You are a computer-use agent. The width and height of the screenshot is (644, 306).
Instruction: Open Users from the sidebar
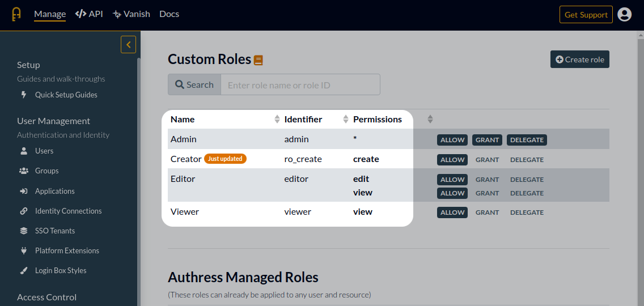point(44,151)
